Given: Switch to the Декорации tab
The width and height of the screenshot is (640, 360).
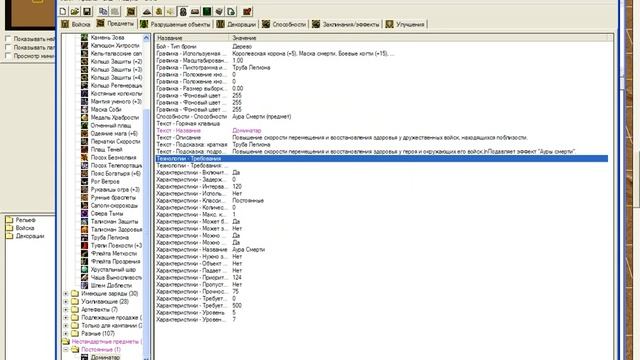Looking at the screenshot, I should tap(237, 24).
